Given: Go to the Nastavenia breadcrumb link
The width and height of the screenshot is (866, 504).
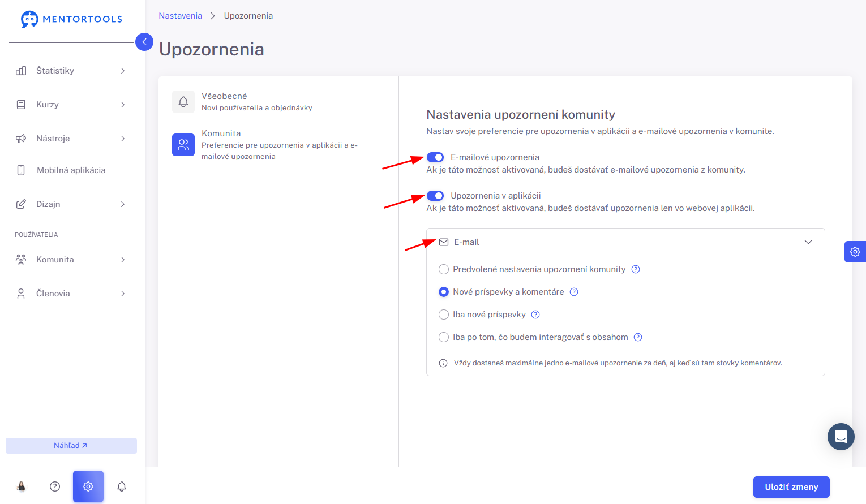Looking at the screenshot, I should pos(180,16).
